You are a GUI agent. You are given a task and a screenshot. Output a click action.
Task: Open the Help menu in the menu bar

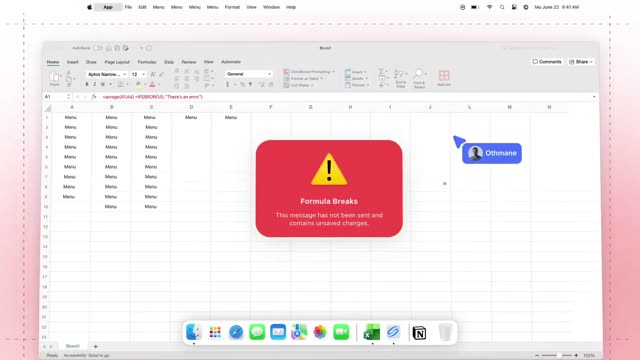[x=291, y=7]
